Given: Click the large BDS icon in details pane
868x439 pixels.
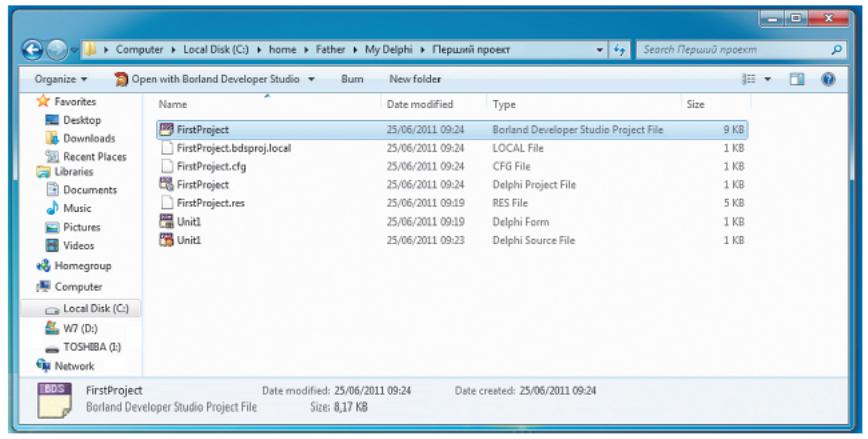Looking at the screenshot, I should 54,400.
